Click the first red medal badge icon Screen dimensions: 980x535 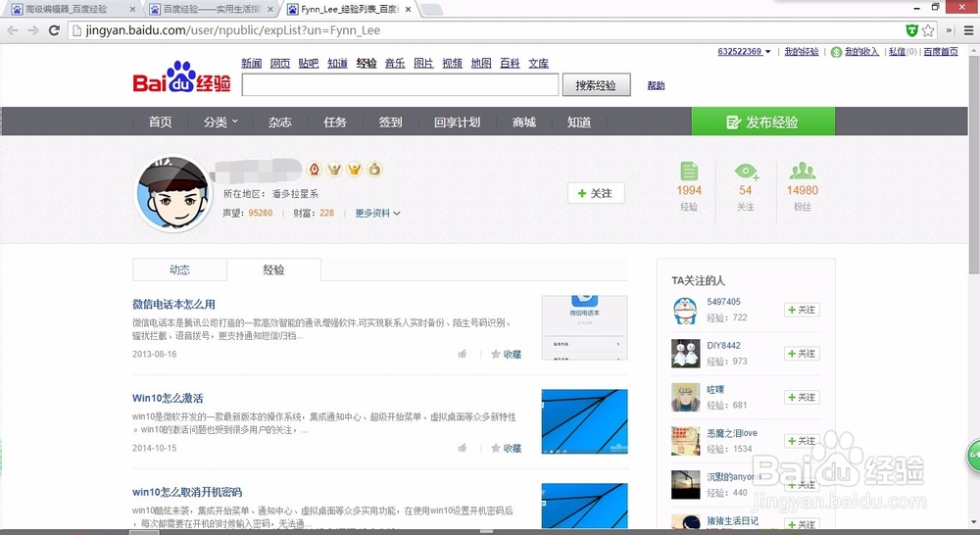[315, 169]
